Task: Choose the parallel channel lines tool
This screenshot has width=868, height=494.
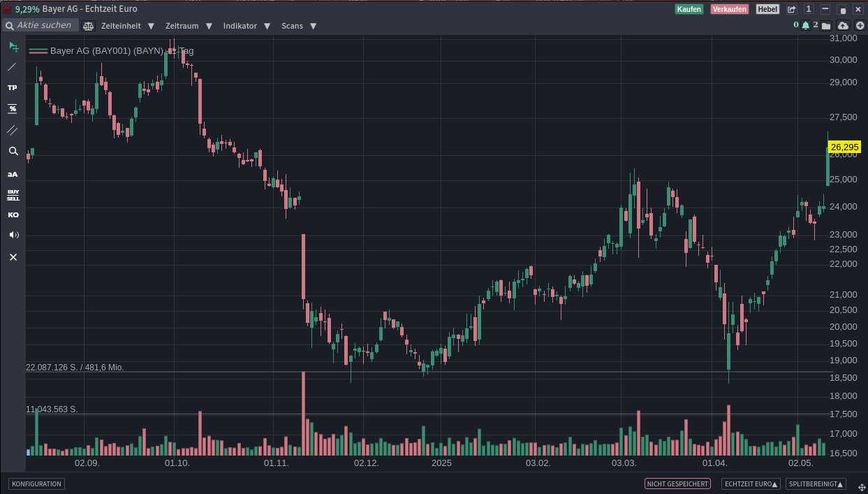Action: [13, 130]
